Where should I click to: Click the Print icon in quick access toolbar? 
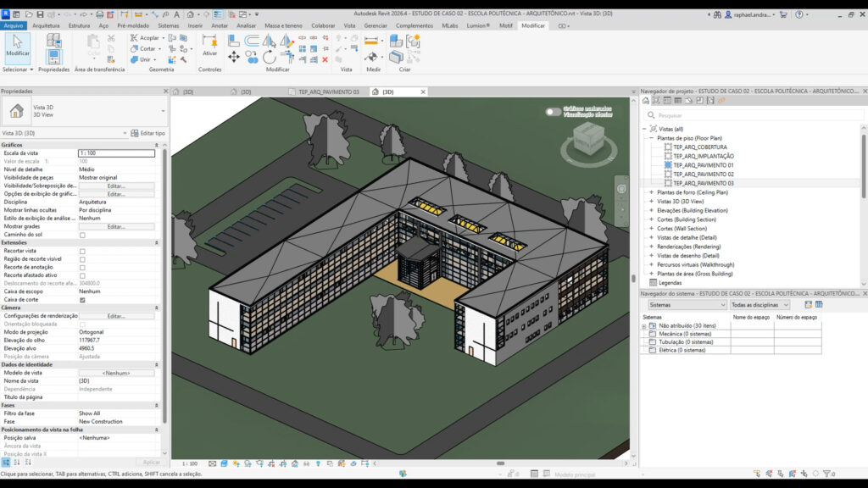pyautogui.click(x=100, y=14)
